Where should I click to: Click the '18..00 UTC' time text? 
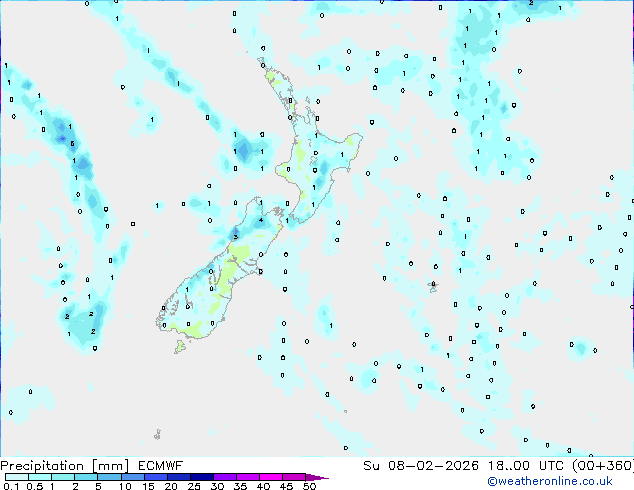click(525, 466)
